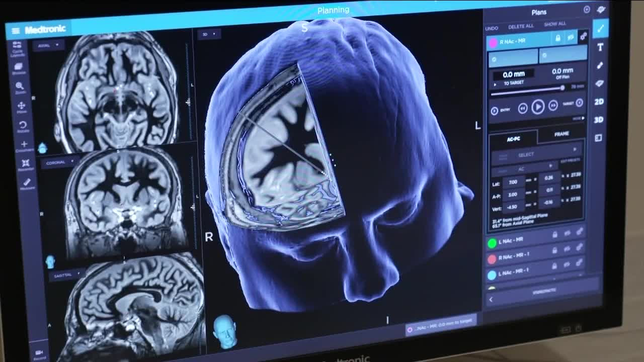Click the Recenter tool icon
Viewport: 644px width, 362px height.
pos(26,164)
